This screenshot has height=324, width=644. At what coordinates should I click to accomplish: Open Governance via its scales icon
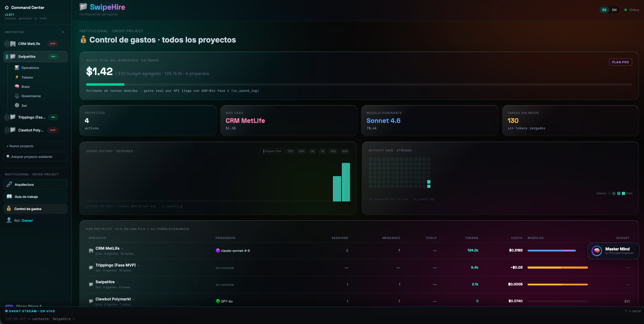(17, 96)
